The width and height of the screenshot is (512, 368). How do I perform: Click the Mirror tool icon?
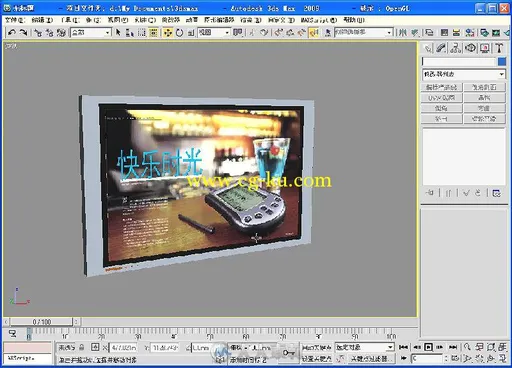[x=403, y=32]
